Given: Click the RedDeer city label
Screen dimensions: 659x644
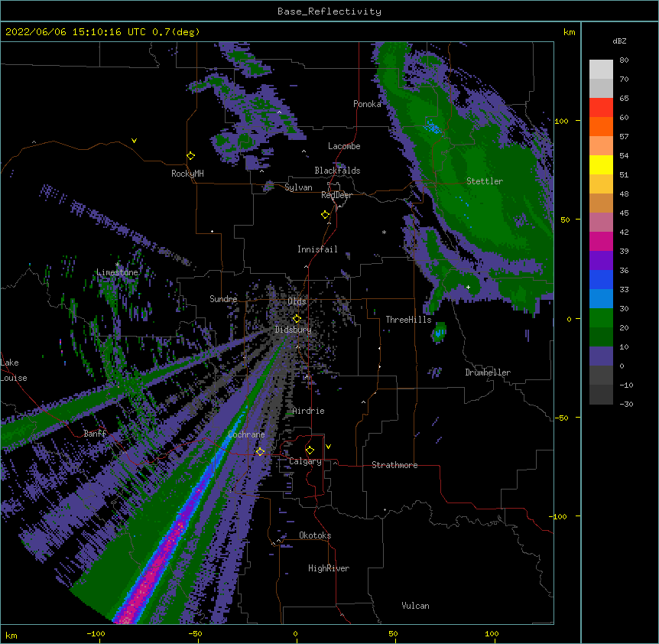Looking at the screenshot, I should 336,195.
